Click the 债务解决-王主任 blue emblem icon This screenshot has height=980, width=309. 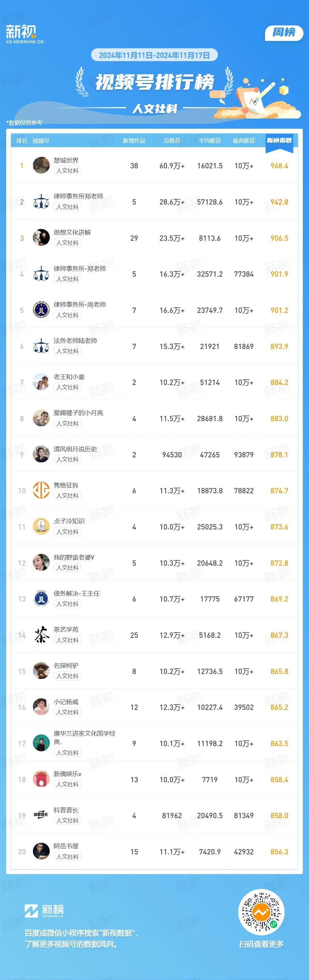click(x=41, y=599)
